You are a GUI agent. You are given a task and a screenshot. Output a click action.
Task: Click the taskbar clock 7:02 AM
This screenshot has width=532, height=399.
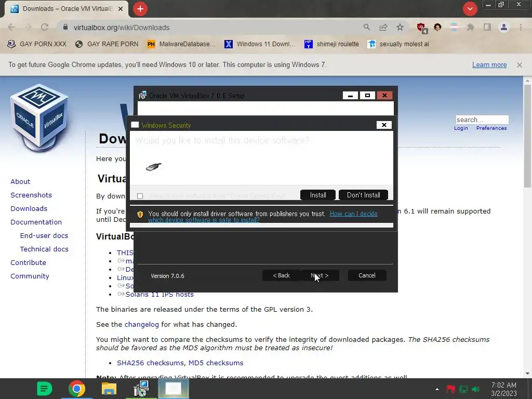point(504,389)
